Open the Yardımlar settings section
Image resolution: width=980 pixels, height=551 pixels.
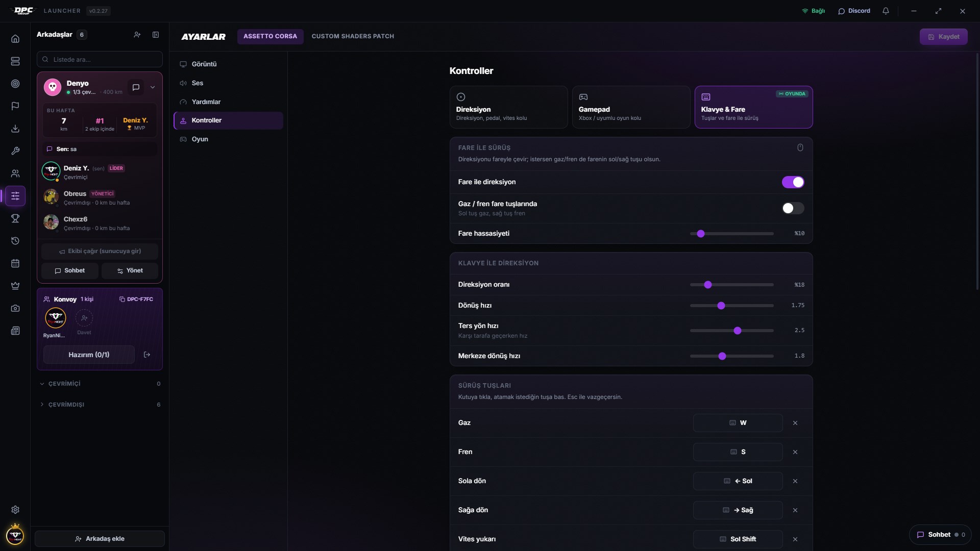tap(228, 102)
